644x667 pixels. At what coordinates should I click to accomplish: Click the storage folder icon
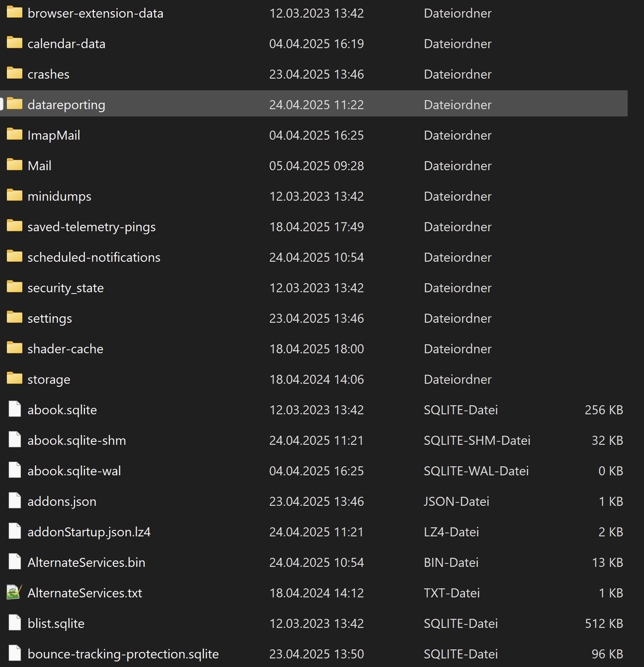point(14,379)
